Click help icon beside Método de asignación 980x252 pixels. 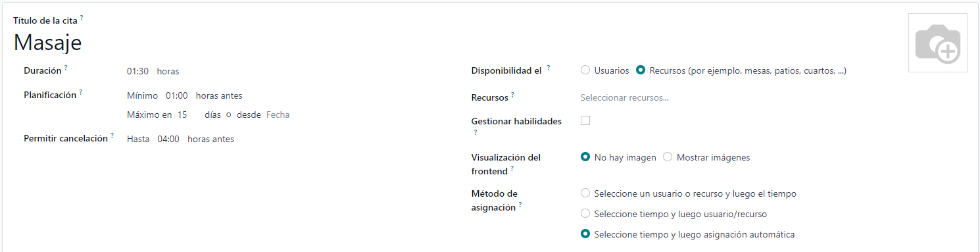click(x=520, y=205)
